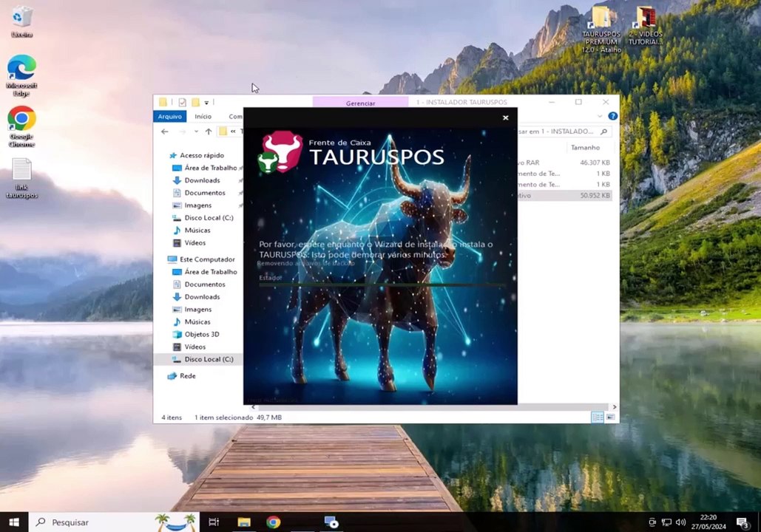Click the Pesquisar taskbar search box

[114, 522]
